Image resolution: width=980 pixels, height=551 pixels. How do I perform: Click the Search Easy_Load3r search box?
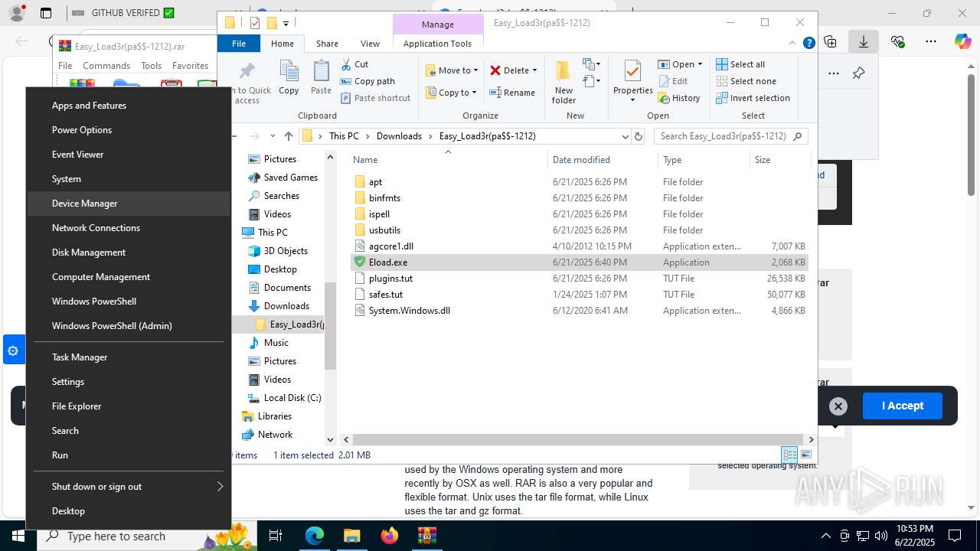point(731,136)
